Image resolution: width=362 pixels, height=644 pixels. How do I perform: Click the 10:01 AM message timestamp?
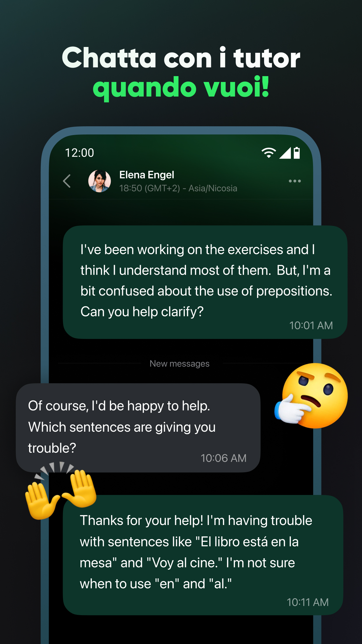click(x=311, y=325)
